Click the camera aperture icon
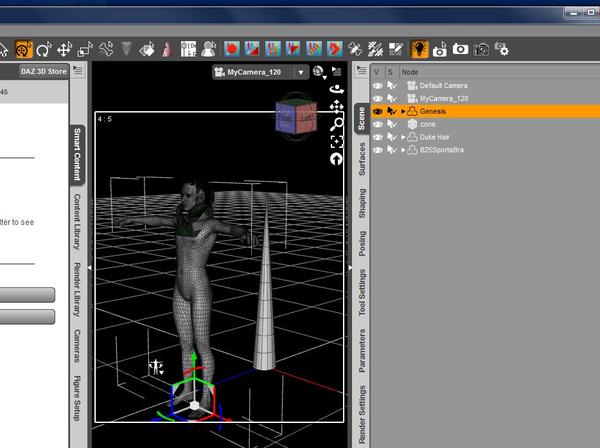 coord(481,50)
